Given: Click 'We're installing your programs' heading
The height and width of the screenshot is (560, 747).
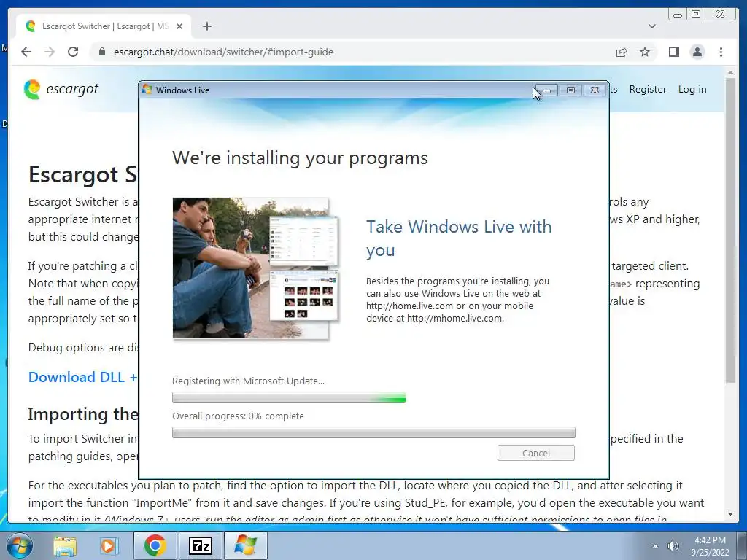Looking at the screenshot, I should pyautogui.click(x=300, y=157).
